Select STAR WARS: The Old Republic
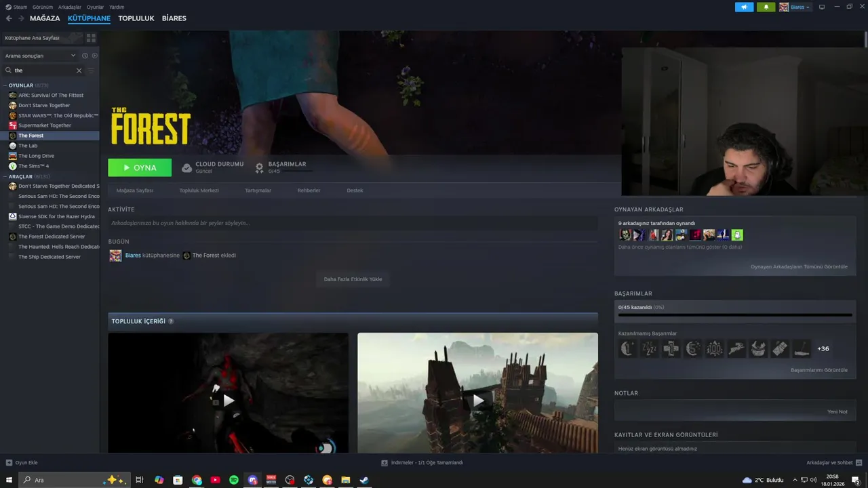The height and width of the screenshot is (488, 868). click(58, 115)
